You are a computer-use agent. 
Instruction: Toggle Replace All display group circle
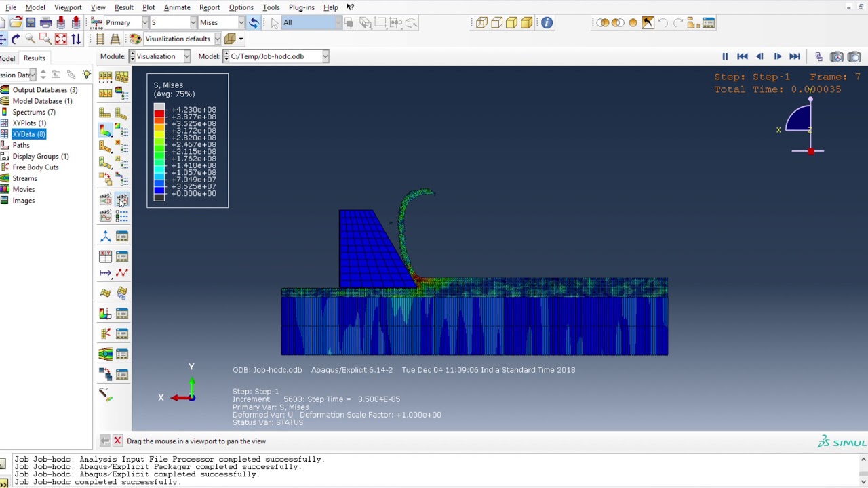633,23
